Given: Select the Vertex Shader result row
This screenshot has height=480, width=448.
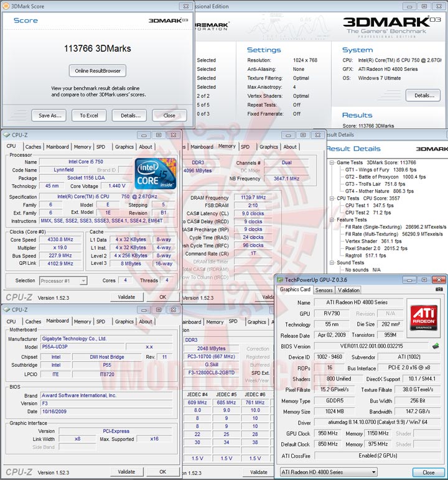Looking at the screenshot, I should [373, 241].
